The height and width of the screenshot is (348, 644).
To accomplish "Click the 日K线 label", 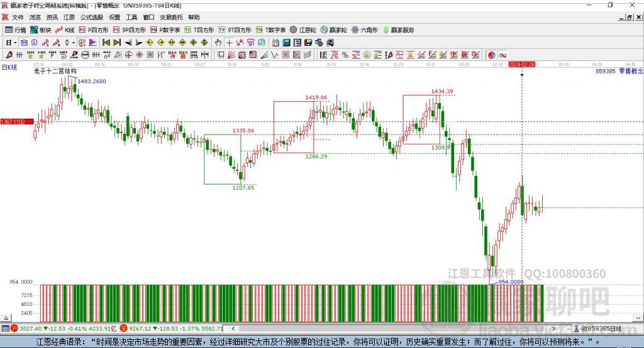I will pos(9,67).
